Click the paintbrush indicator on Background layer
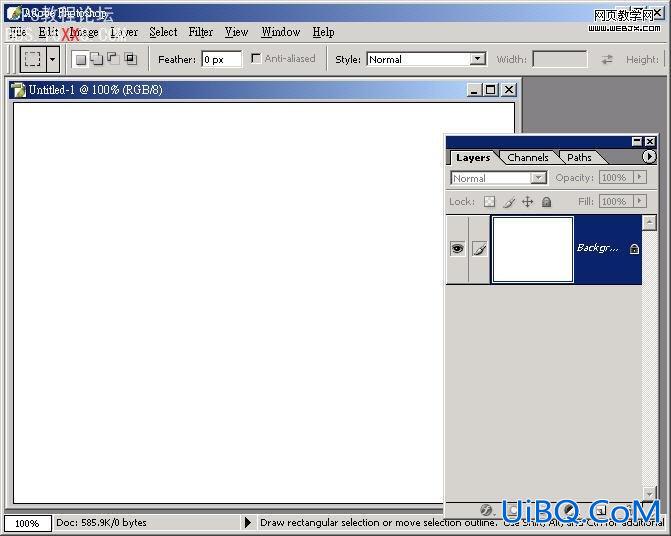 pyautogui.click(x=479, y=249)
